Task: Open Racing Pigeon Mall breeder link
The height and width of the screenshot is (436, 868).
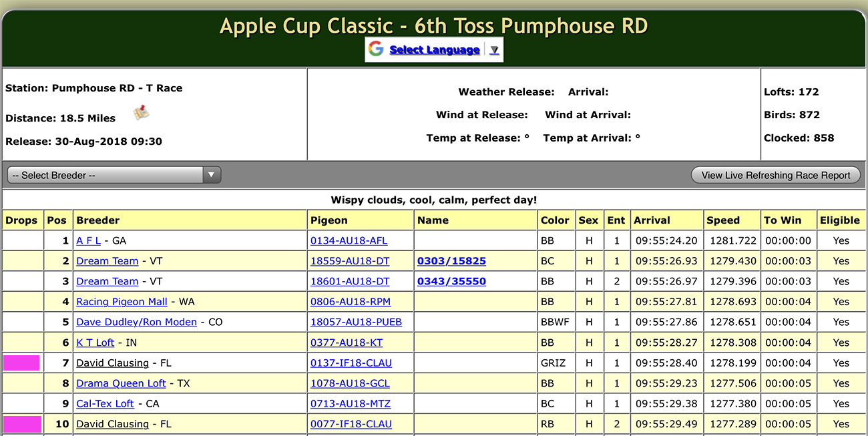Action: 122,302
